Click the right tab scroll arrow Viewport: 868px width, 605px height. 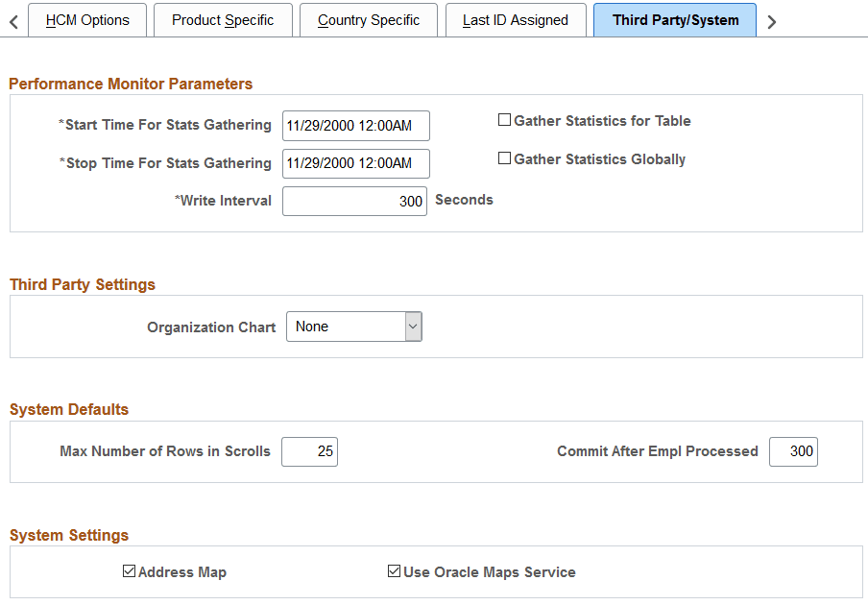point(771,19)
